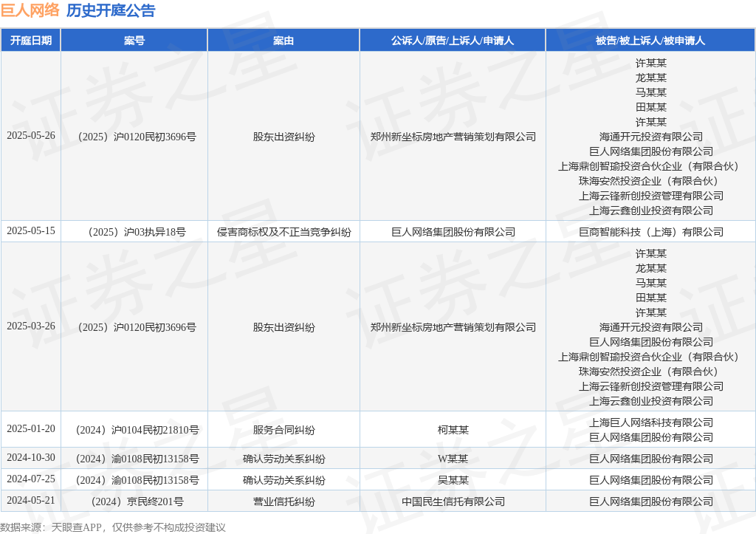Click 上海鼎创智瑜投资合伙企业 in the 2025-05-26 row

point(619,166)
